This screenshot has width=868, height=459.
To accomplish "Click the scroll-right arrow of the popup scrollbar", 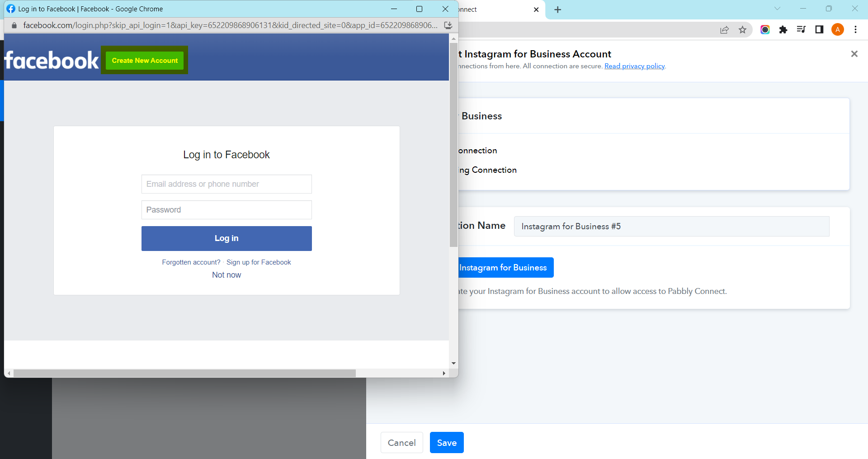I will coord(444,373).
